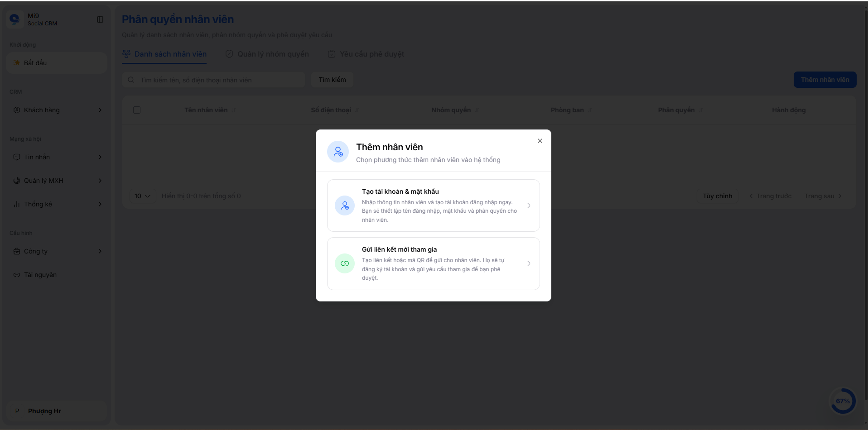Check the select-all checkbox in table header
868x430 pixels.
click(137, 110)
